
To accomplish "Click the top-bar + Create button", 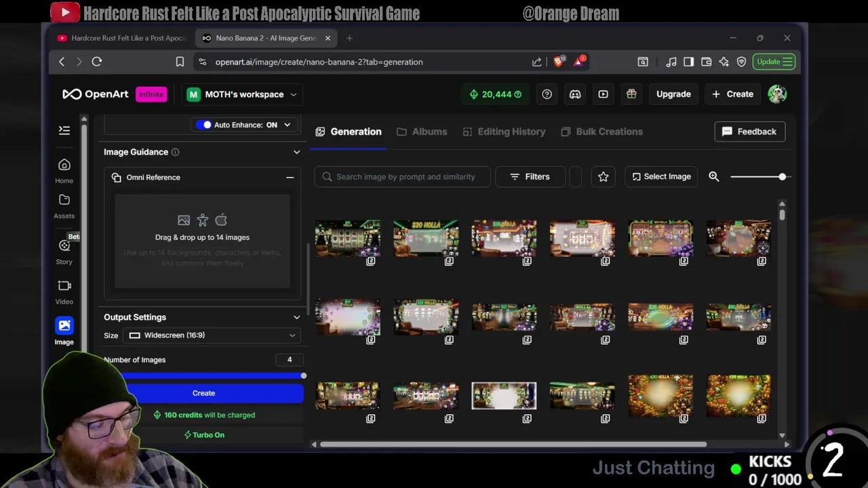I will (x=732, y=94).
